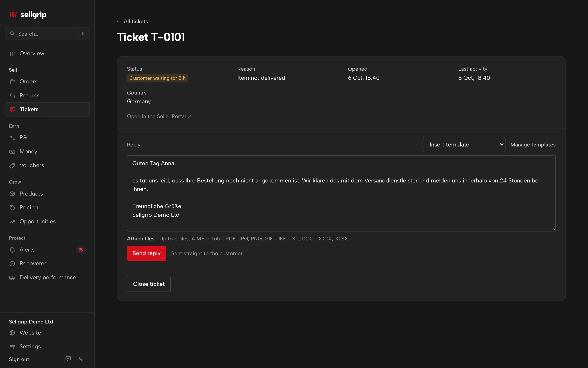Click the Germany country value
Viewport: 588px width, 368px height.
click(x=139, y=101)
